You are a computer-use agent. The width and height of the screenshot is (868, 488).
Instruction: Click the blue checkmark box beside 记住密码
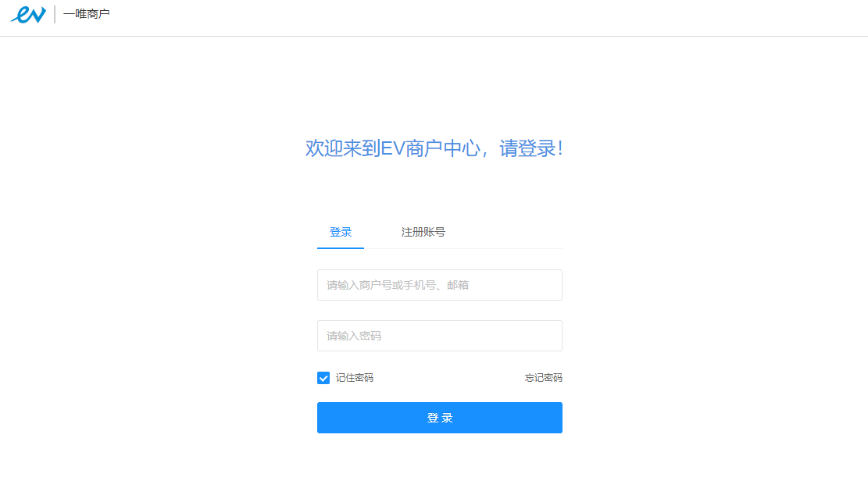click(323, 378)
